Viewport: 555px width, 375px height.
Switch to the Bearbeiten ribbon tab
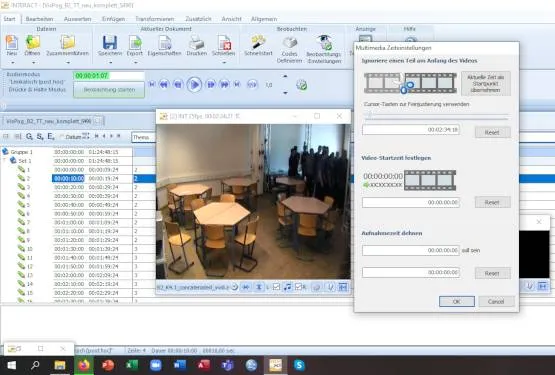[x=40, y=19]
